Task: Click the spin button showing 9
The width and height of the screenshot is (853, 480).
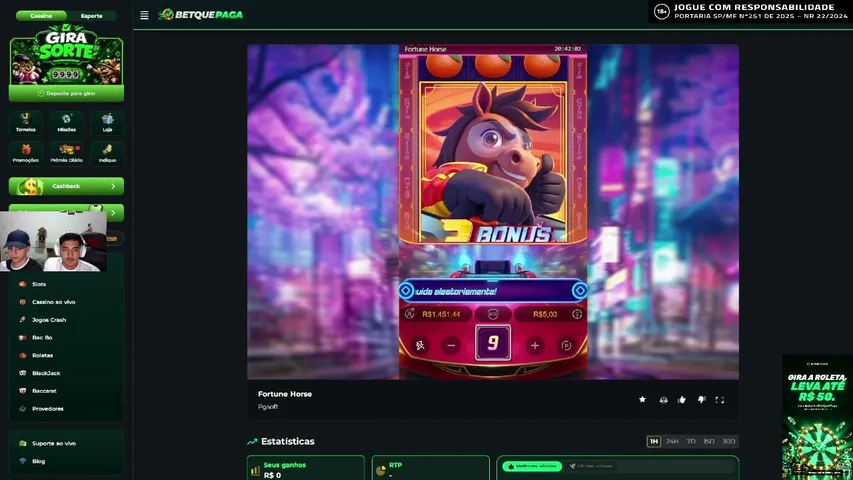Action: tap(493, 342)
